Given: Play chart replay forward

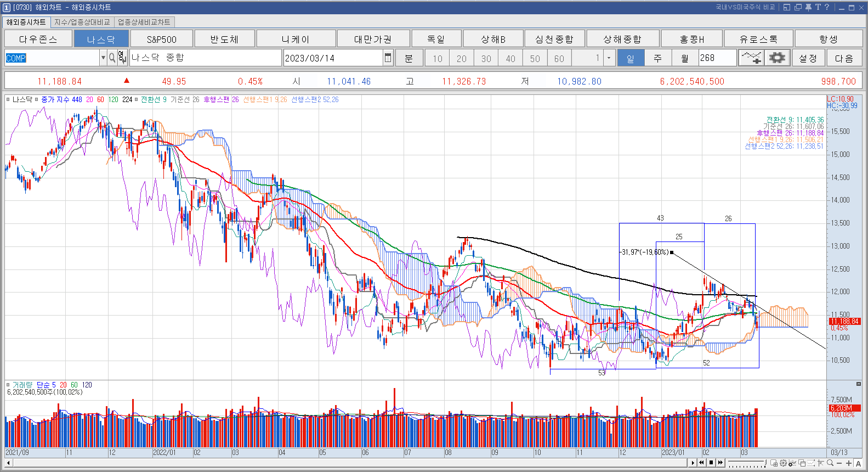Looking at the screenshot, I should tap(693, 463).
